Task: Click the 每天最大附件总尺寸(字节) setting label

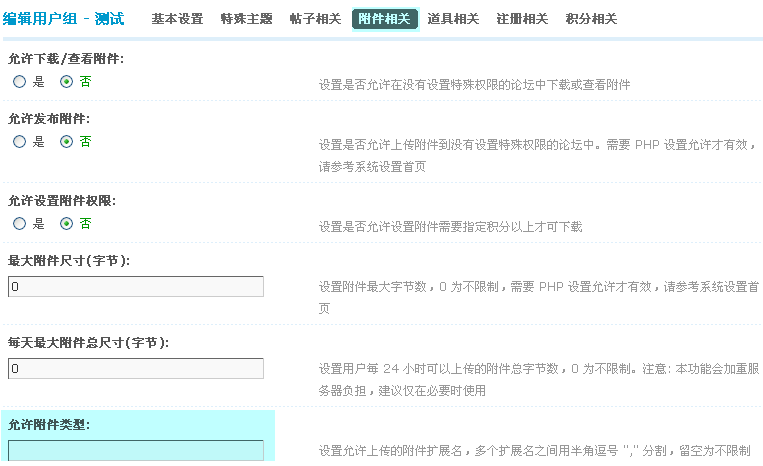Action: point(88,343)
